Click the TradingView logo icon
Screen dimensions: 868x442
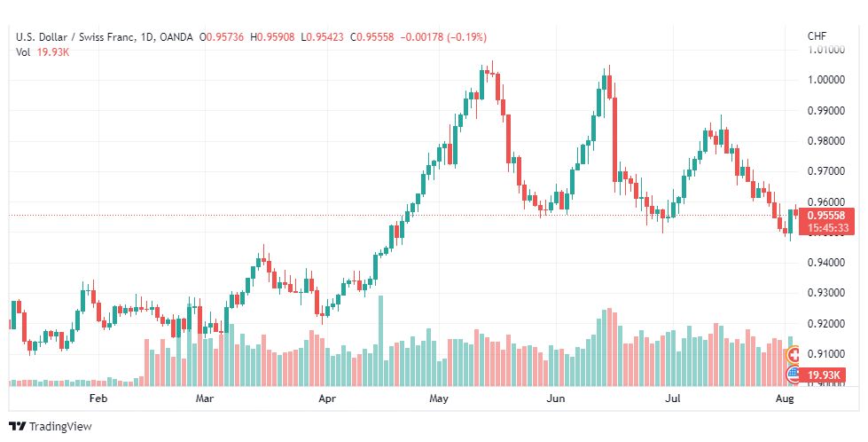click(x=17, y=426)
